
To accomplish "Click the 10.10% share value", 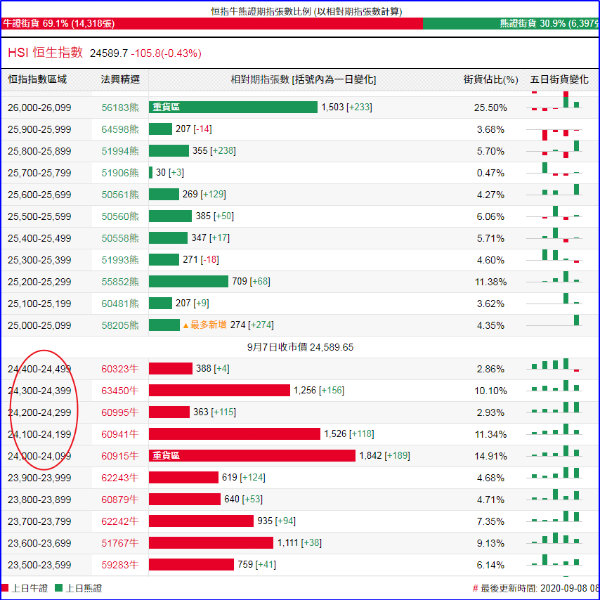I will click(x=491, y=391).
